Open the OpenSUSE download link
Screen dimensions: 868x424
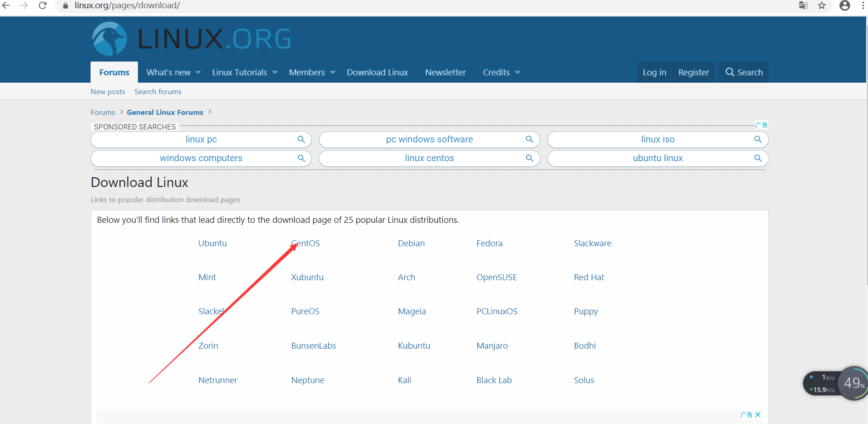(497, 277)
